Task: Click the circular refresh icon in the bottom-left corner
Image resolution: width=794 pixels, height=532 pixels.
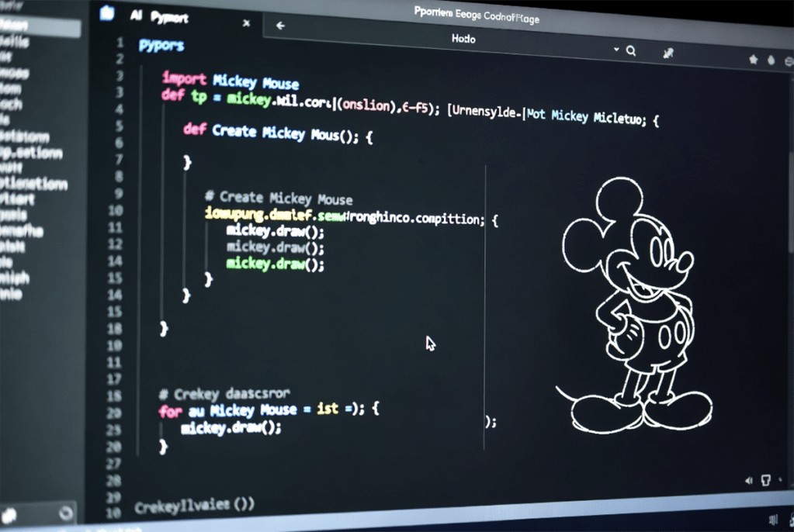Action: pyautogui.click(x=66, y=513)
